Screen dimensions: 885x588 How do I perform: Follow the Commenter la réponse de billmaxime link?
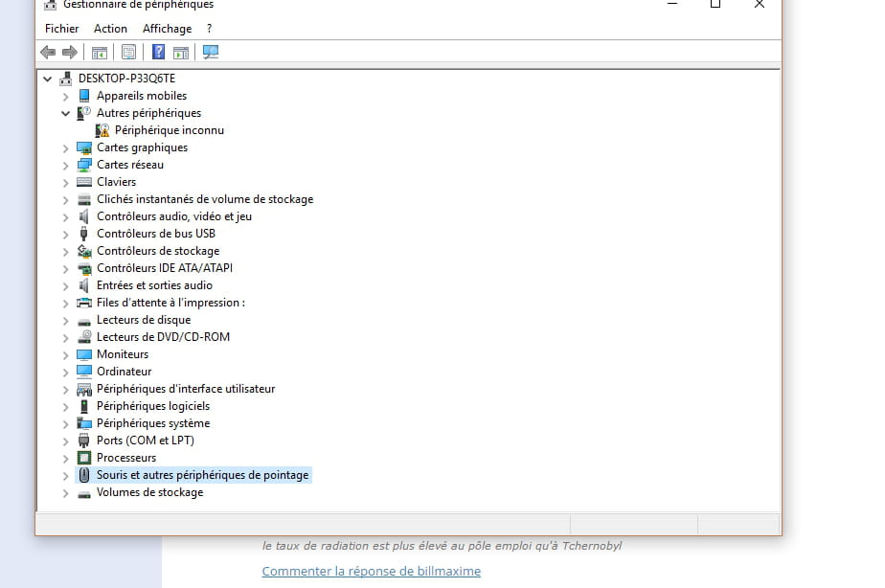(x=372, y=571)
